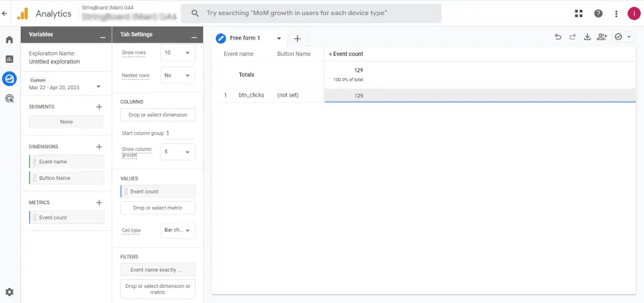Click the Button Name column header

coord(294,54)
